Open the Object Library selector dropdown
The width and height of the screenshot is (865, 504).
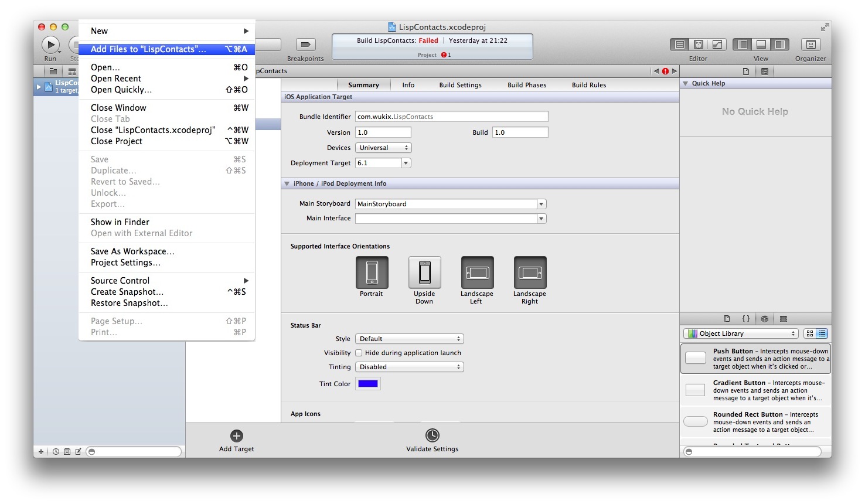tap(741, 333)
